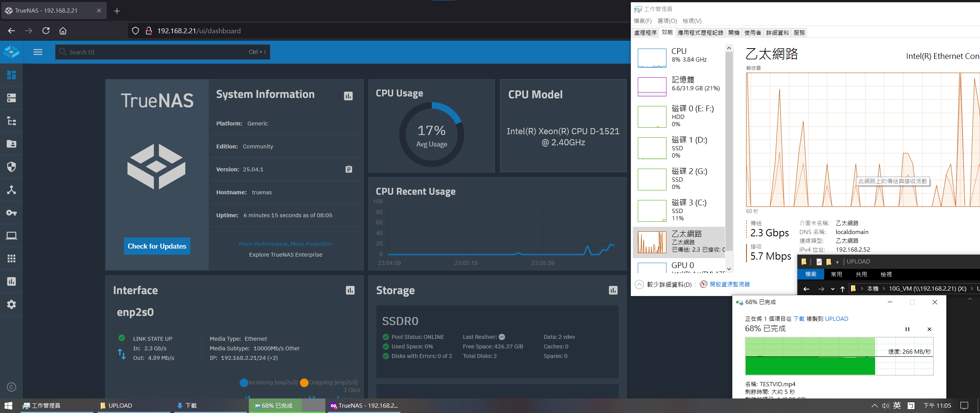Select 乙太網路 entry in performance list
980x413 pixels.
[679, 242]
